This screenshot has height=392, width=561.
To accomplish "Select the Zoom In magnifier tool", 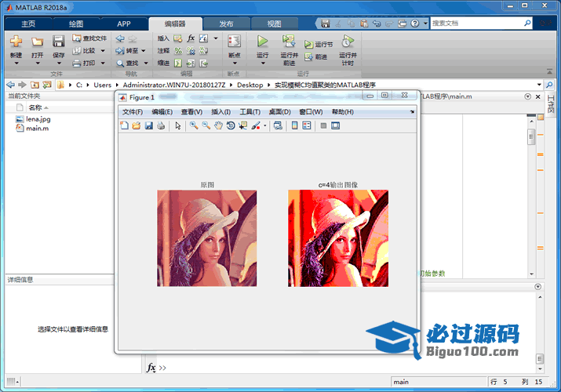I will [193, 125].
